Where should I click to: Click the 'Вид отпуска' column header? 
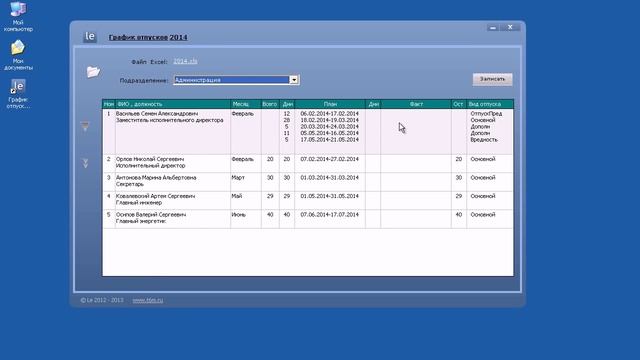(x=490, y=104)
